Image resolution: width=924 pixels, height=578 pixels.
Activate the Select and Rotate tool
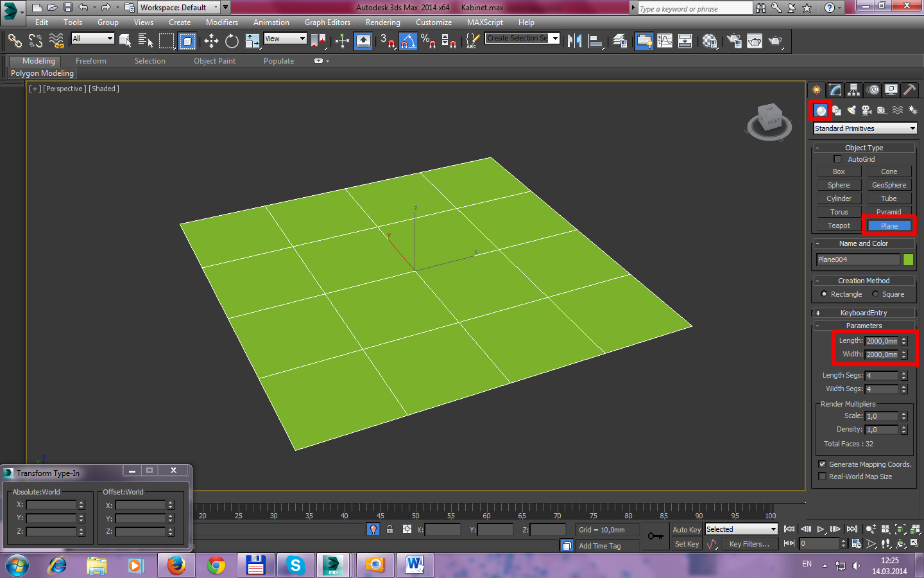point(232,41)
